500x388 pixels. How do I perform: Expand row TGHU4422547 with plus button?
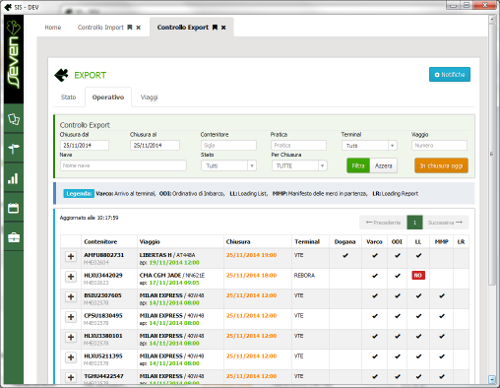click(x=71, y=377)
